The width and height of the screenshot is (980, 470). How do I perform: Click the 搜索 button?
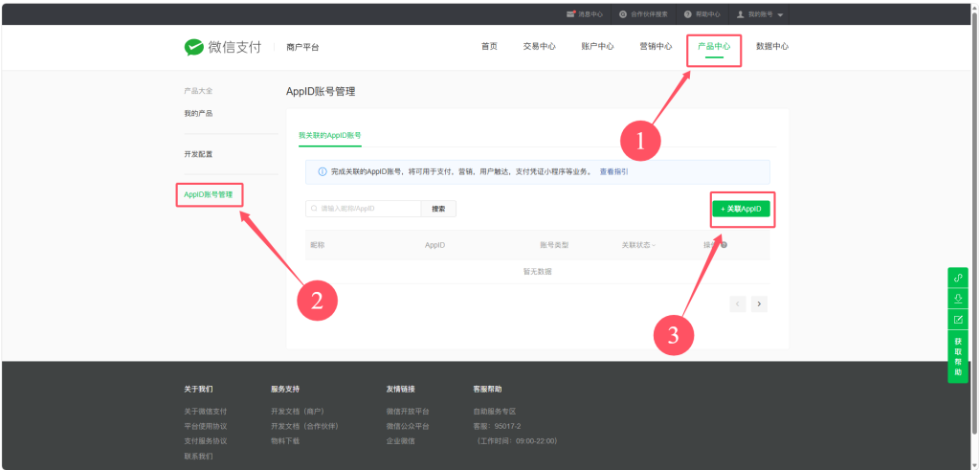pos(438,209)
